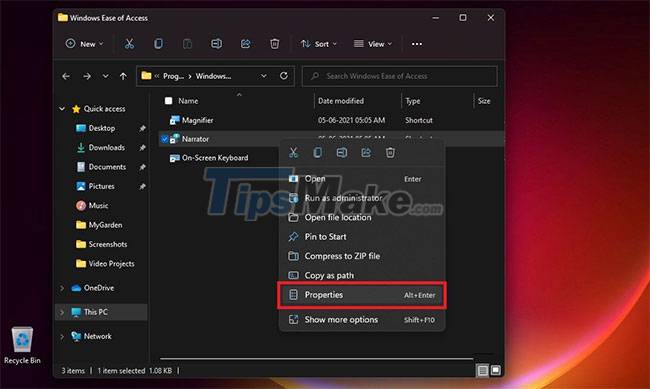This screenshot has width=650, height=389.
Task: Open Desktop in Quick access
Action: [102, 128]
